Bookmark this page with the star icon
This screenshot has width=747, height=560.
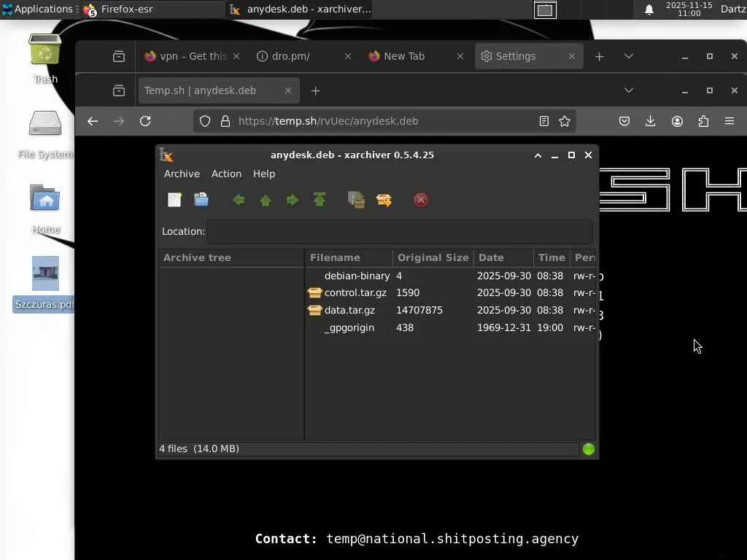point(565,122)
